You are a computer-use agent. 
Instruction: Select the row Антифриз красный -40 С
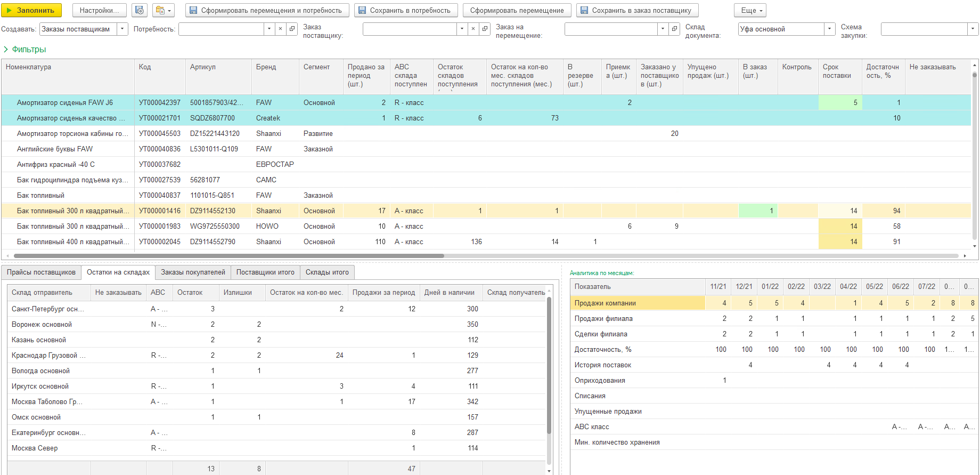(x=56, y=165)
